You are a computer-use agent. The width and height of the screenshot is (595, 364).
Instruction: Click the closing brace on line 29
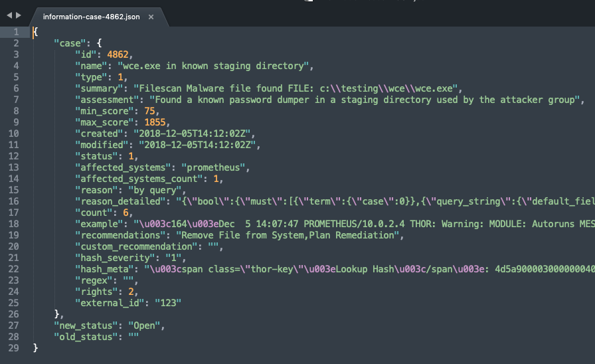coord(35,348)
